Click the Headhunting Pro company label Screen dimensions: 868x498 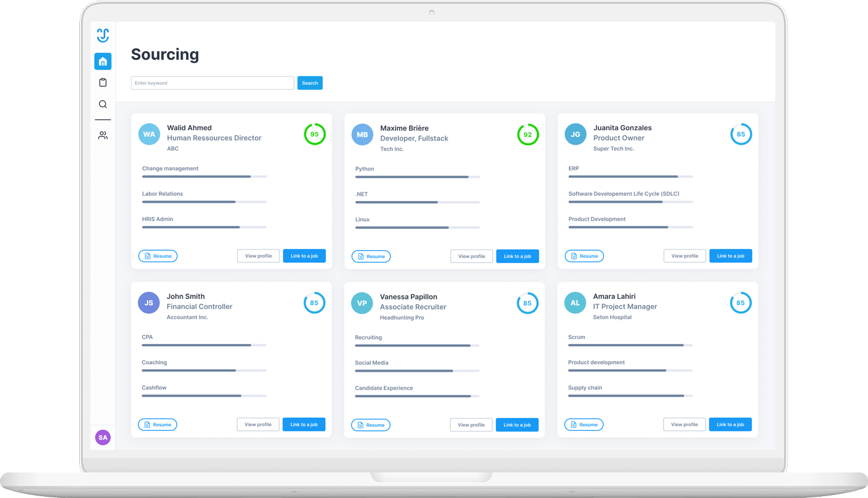[402, 318]
